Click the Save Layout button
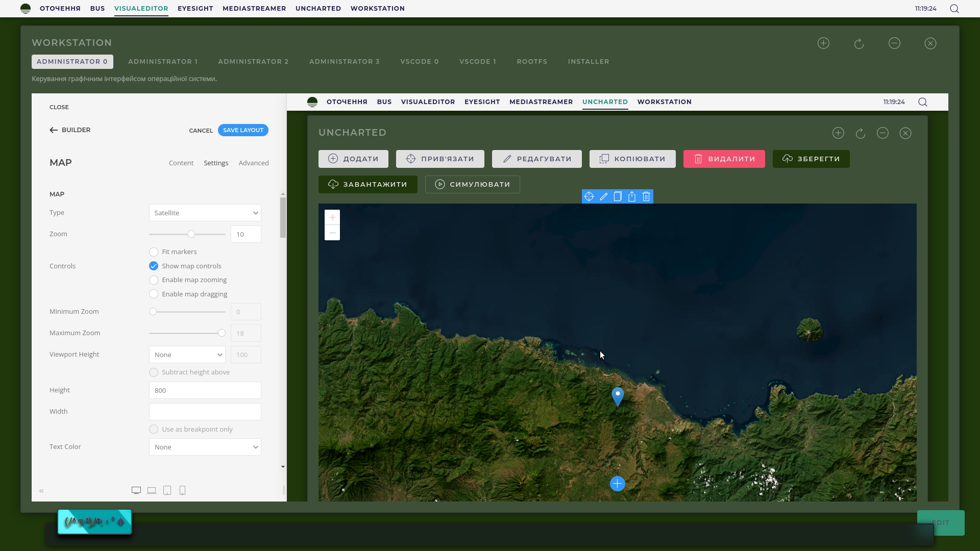Screen dimensions: 980x551 click(x=243, y=130)
